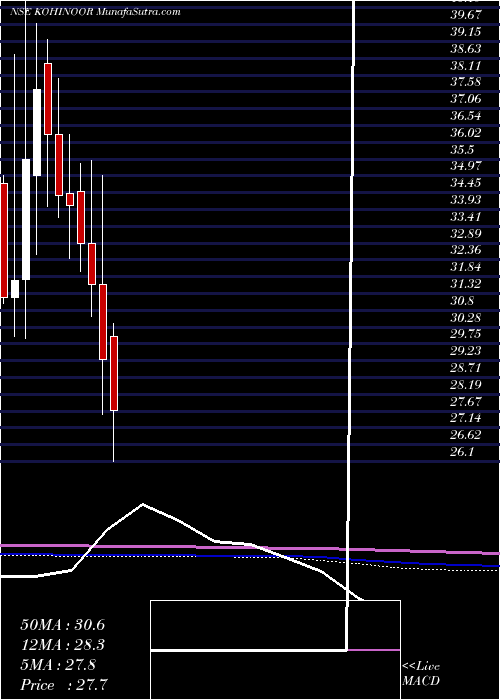Click the tall white candlestick body near 37
The width and height of the screenshot is (500, 700).
click(37, 133)
